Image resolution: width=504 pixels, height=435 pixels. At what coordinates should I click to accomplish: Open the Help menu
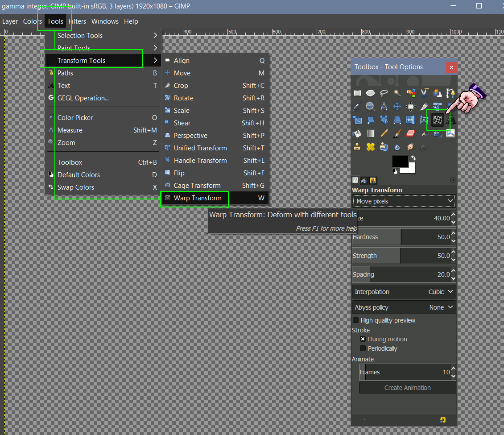[x=131, y=21]
